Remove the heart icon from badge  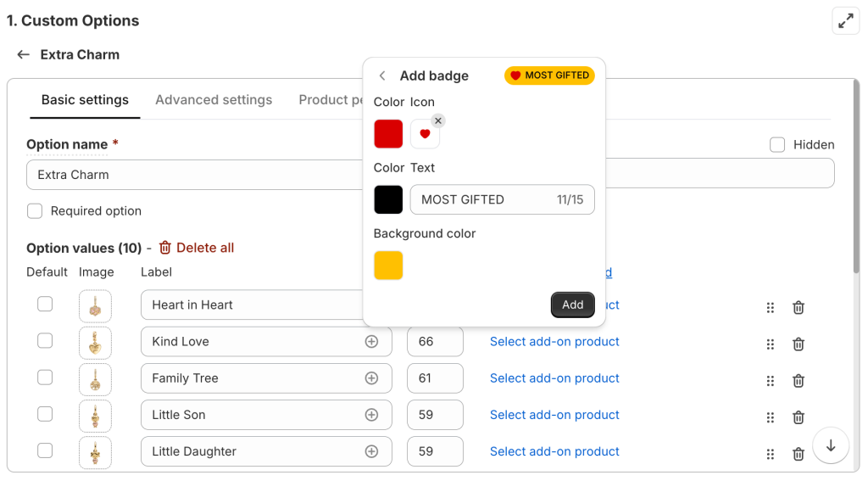pos(438,120)
